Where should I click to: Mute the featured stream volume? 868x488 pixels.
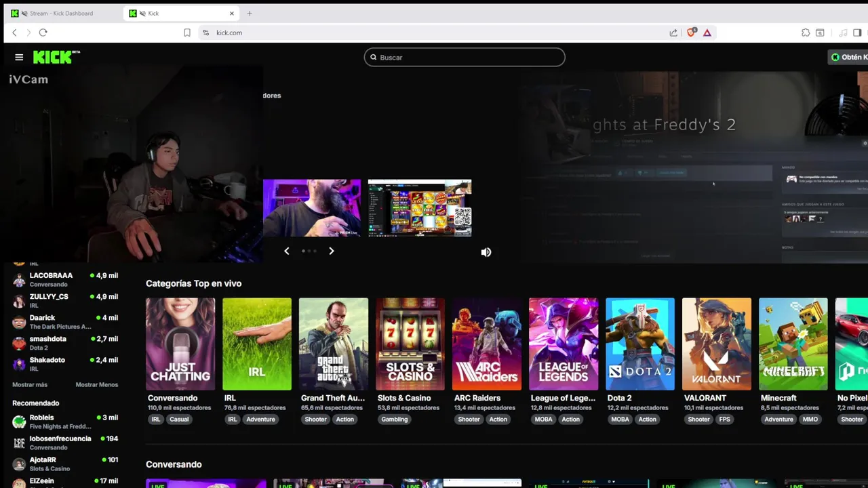click(486, 252)
